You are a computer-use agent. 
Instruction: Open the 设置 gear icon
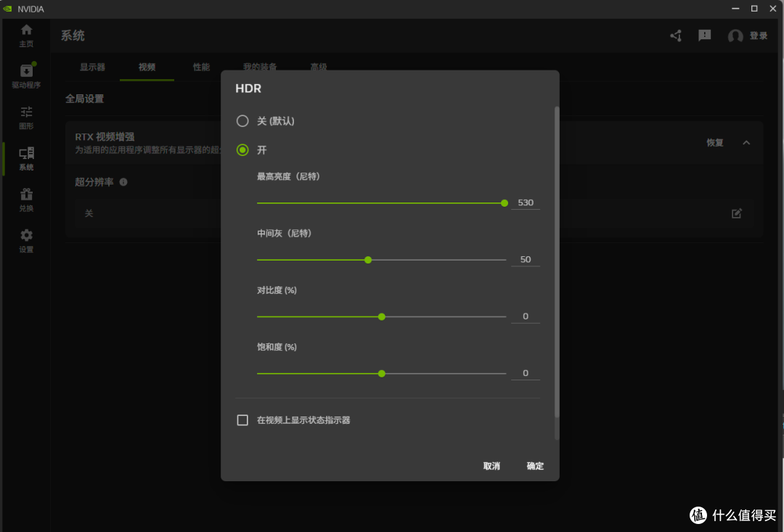(x=27, y=235)
